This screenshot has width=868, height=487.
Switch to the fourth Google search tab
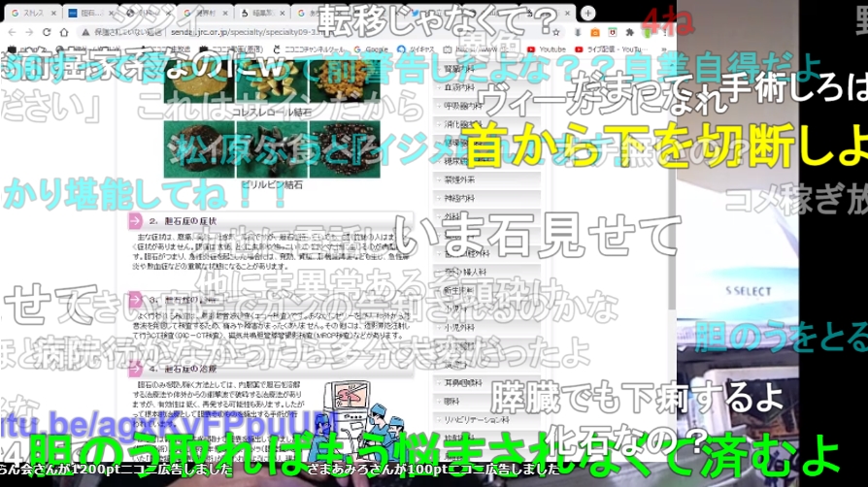[x=207, y=13]
